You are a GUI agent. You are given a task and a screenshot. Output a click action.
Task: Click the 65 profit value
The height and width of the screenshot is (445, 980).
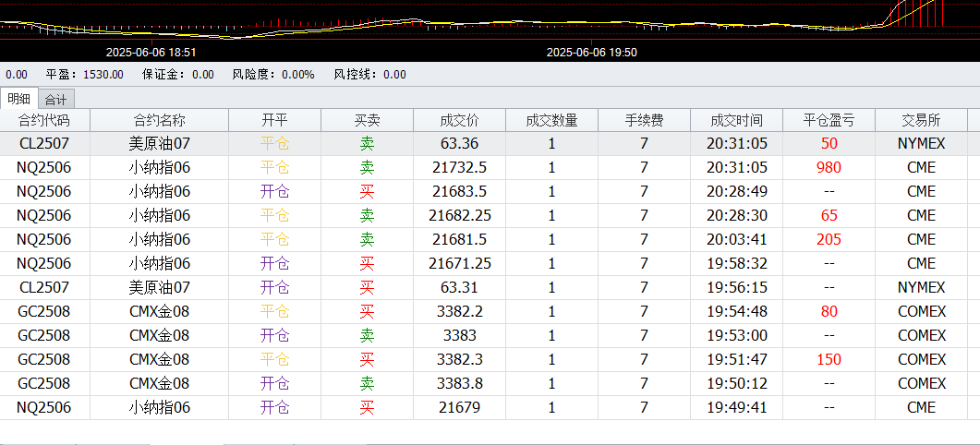point(829,216)
